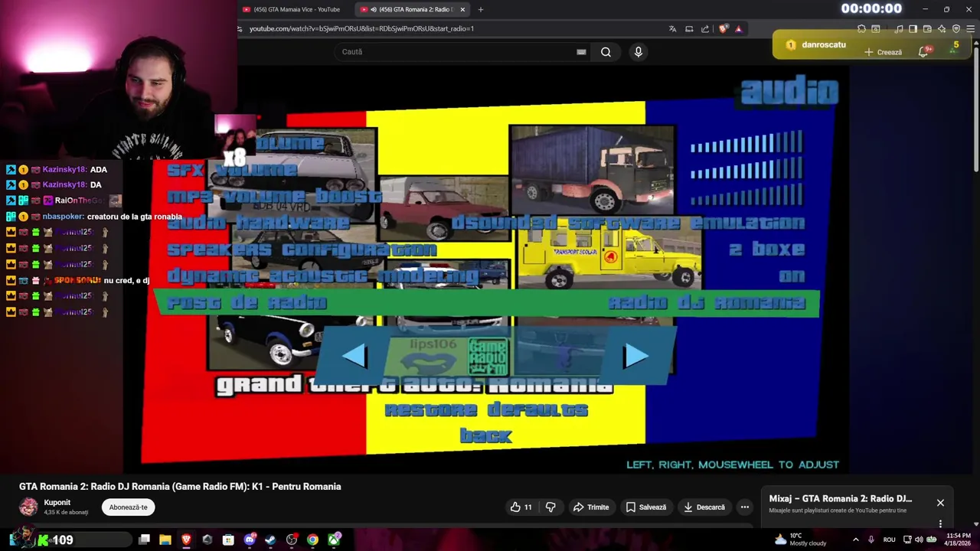Open the system volume speaker icon
This screenshot has width=980, height=551.
point(919,540)
